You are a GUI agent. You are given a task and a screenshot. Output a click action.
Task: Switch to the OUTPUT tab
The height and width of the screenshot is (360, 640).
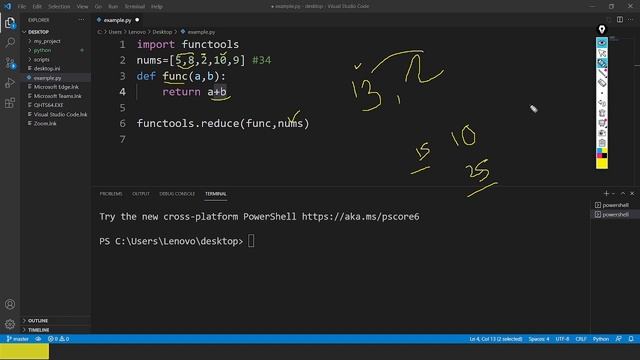(x=141, y=194)
